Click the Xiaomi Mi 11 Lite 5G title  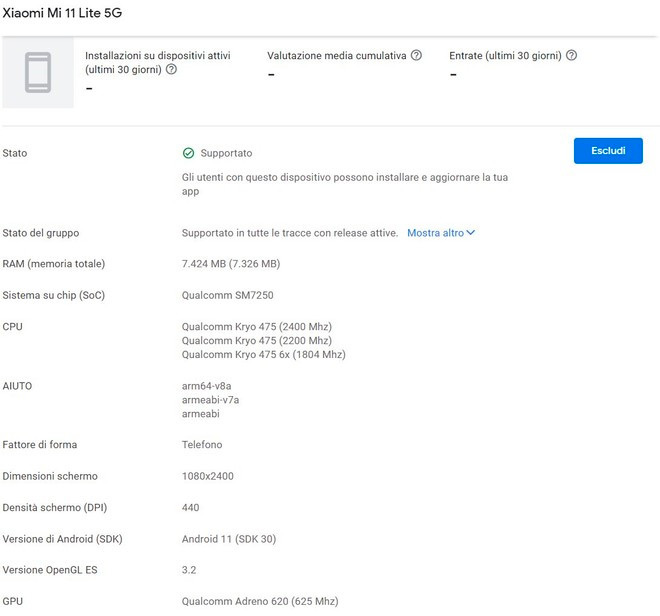pos(57,13)
